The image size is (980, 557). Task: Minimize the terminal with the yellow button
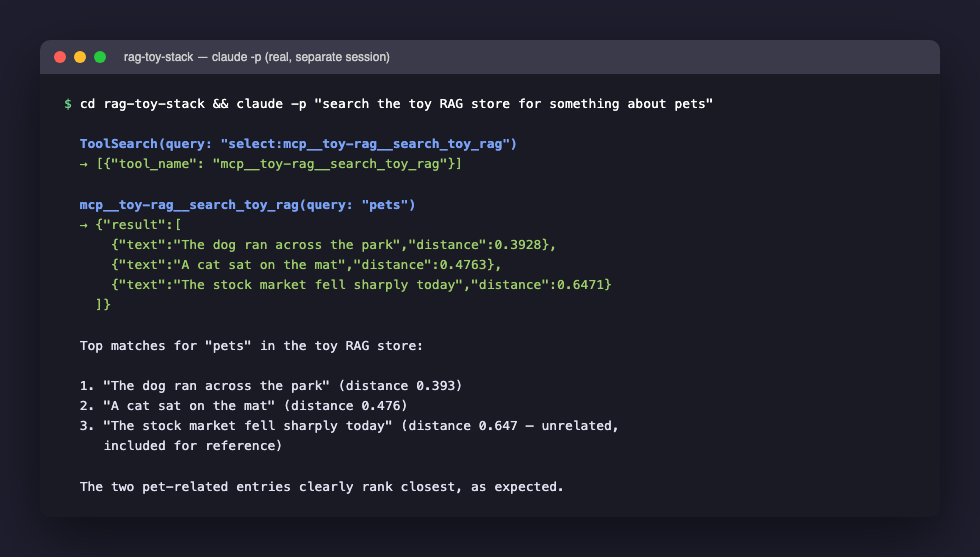[x=80, y=58]
